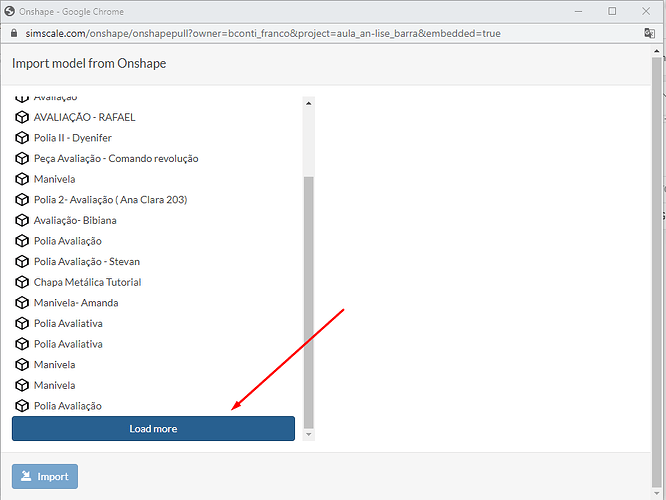
Task: Maximize the Onshape Chrome window
Action: (612, 11)
